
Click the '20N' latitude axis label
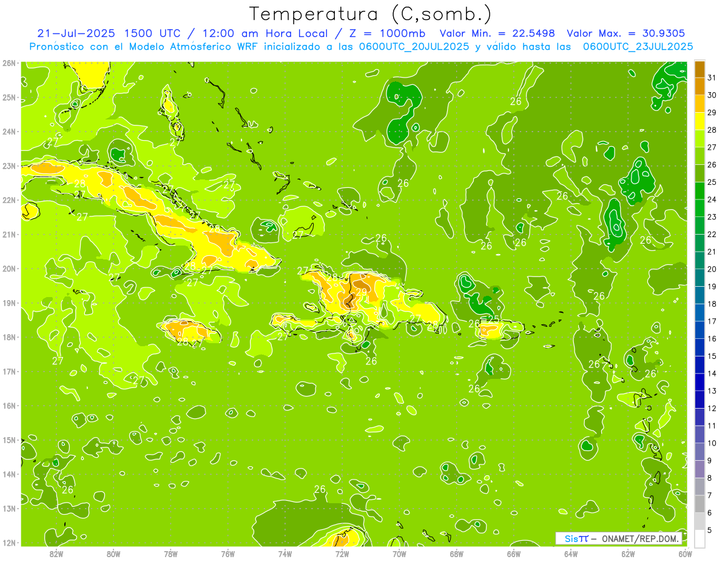9,269
